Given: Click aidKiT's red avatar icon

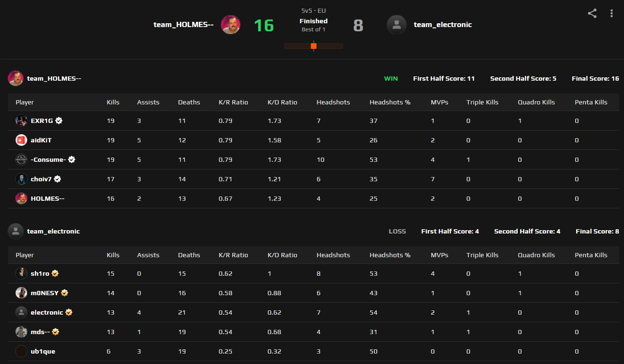Looking at the screenshot, I should click(x=21, y=140).
